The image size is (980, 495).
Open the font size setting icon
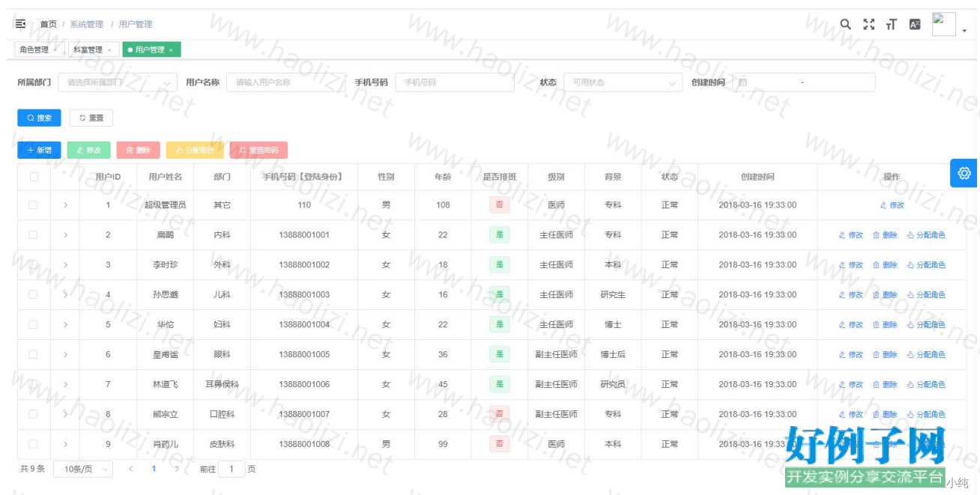click(x=891, y=24)
